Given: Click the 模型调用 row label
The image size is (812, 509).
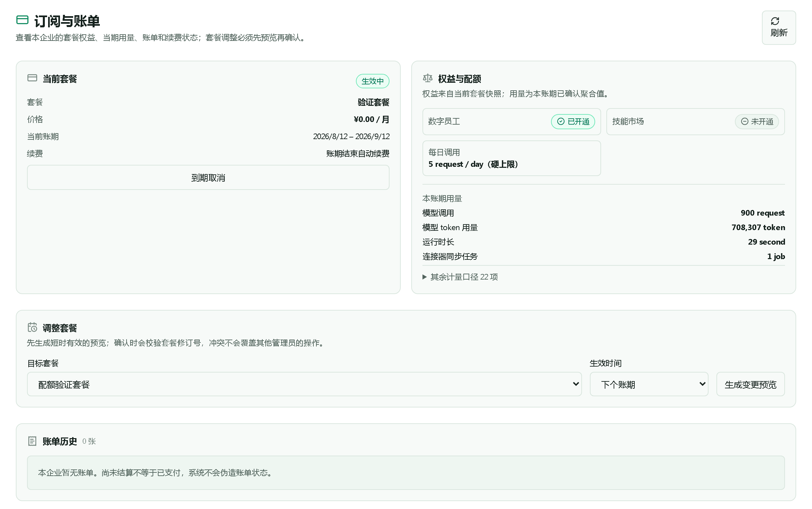Looking at the screenshot, I should 438,213.
